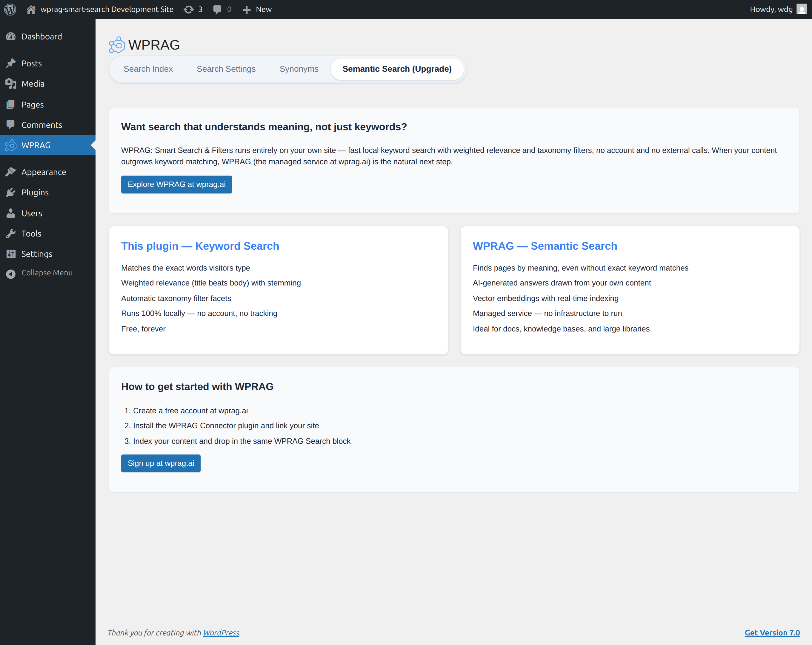Click the Settings sliders icon
The image size is (812, 645).
tap(11, 254)
